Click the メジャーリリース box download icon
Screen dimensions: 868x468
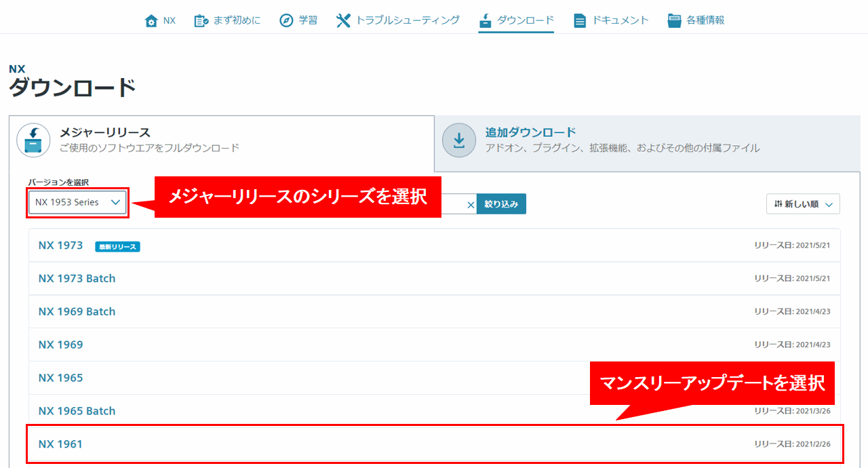(33, 139)
